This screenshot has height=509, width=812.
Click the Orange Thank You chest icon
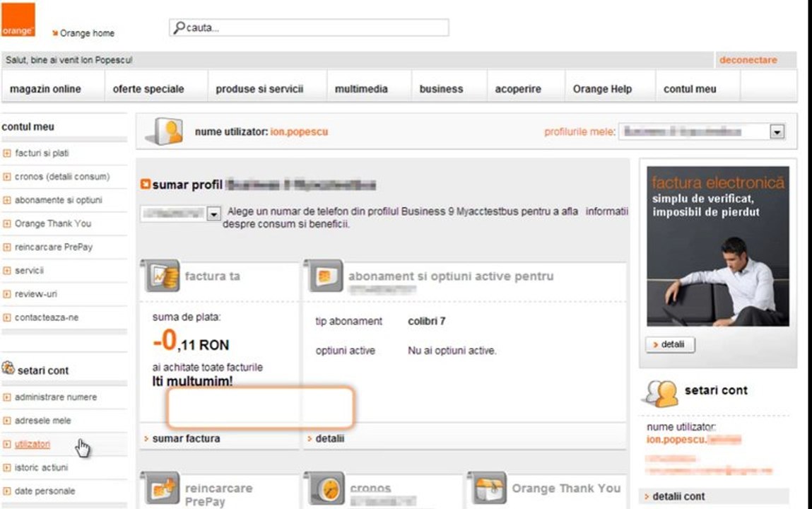point(488,488)
